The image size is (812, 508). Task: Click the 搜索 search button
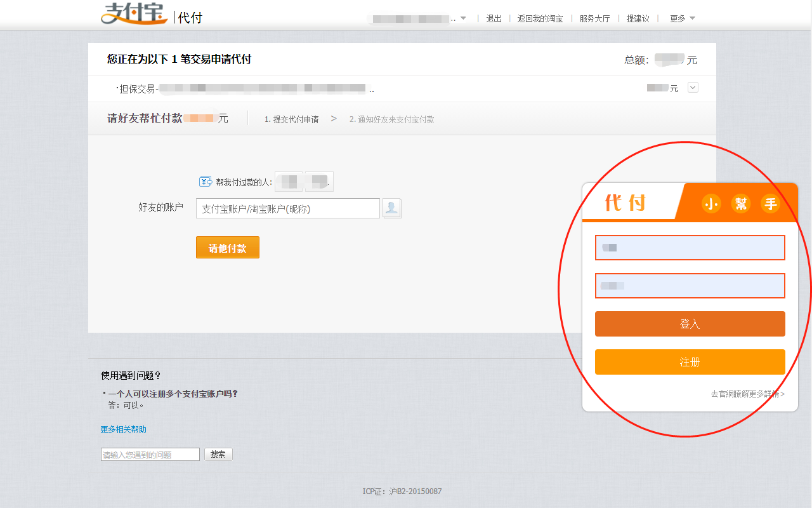point(218,455)
